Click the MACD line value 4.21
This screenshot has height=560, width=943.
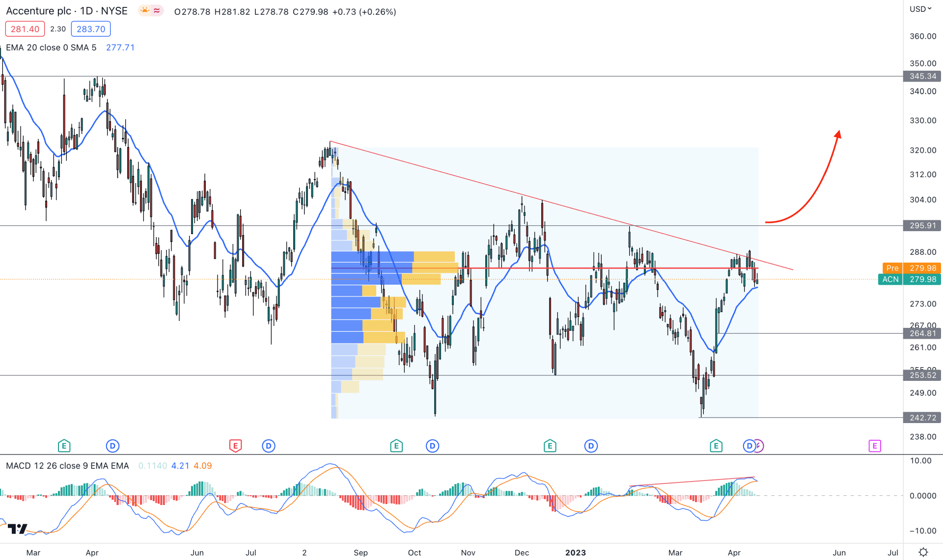coord(180,466)
